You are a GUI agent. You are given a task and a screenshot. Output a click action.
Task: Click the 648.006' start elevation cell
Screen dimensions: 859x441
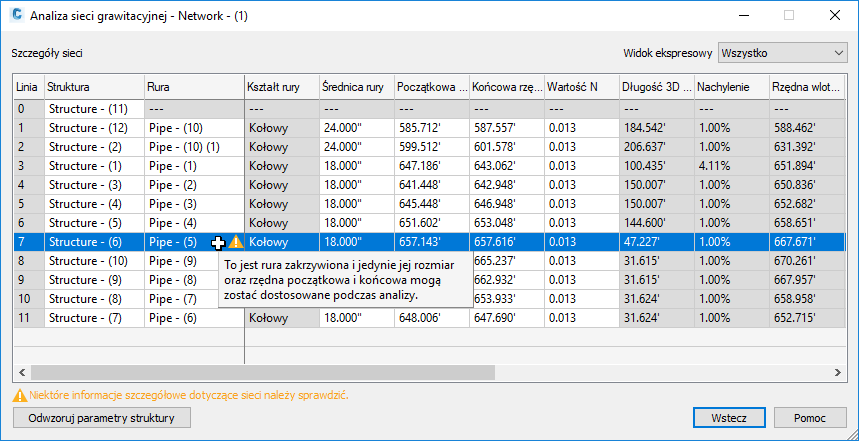coord(432,318)
